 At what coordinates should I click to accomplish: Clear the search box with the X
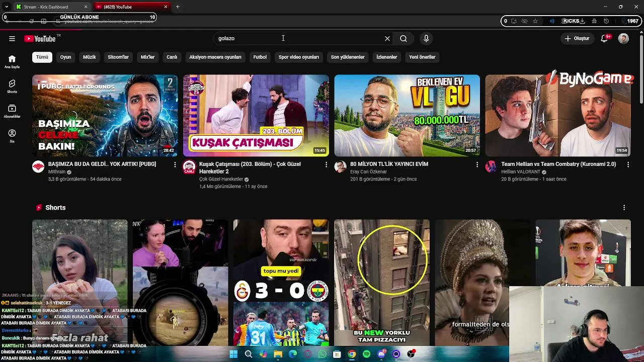tap(387, 38)
